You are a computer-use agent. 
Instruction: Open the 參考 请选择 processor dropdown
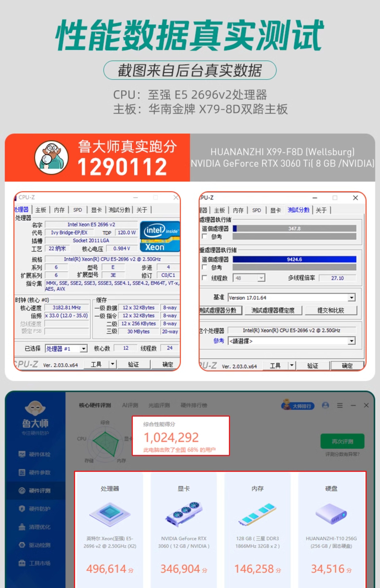pos(352,341)
